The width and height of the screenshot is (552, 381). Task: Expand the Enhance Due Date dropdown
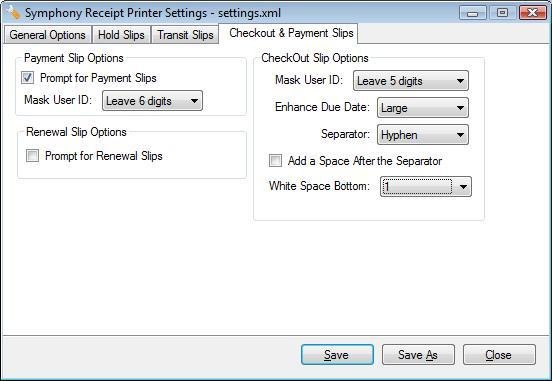(x=423, y=108)
